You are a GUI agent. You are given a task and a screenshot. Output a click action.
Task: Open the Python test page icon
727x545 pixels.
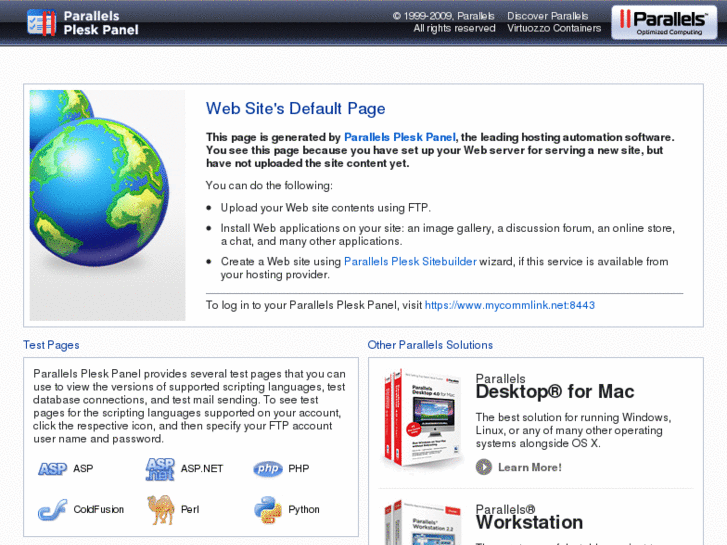[268, 510]
